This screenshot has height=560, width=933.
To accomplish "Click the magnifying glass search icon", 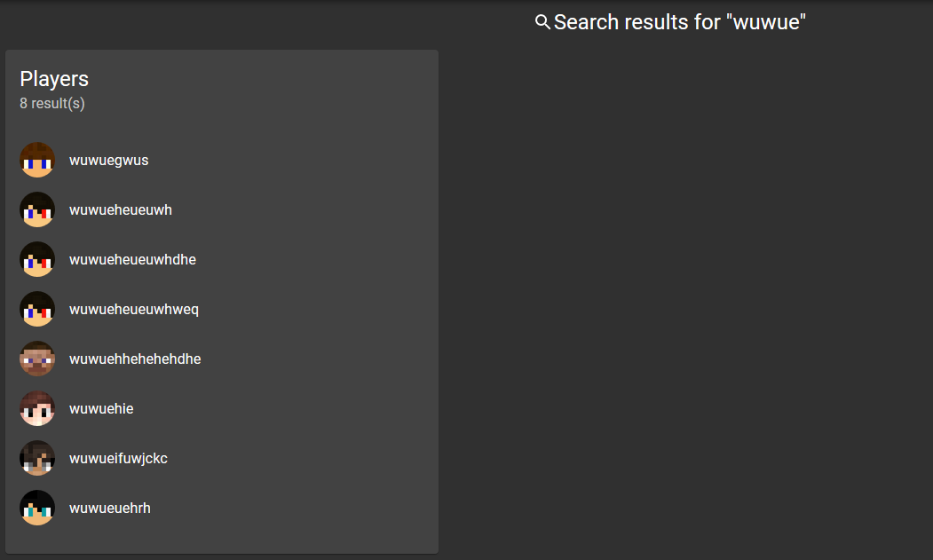I will click(542, 22).
